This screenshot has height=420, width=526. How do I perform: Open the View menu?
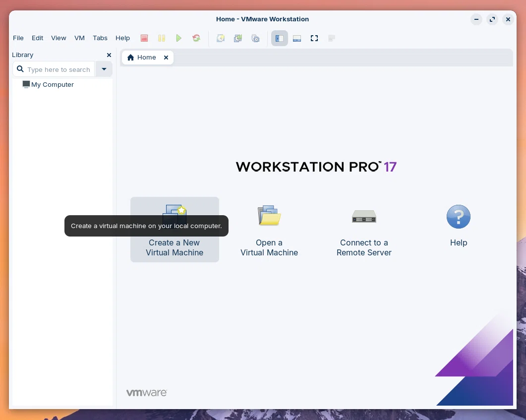(x=58, y=38)
